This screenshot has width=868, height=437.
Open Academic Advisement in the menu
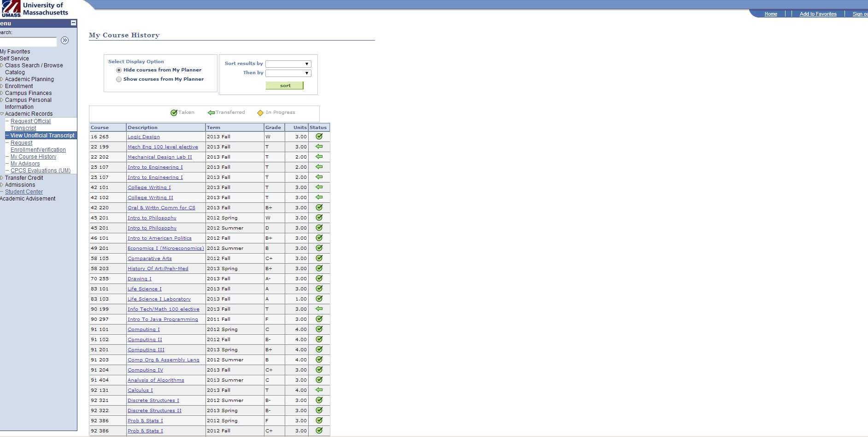click(28, 199)
